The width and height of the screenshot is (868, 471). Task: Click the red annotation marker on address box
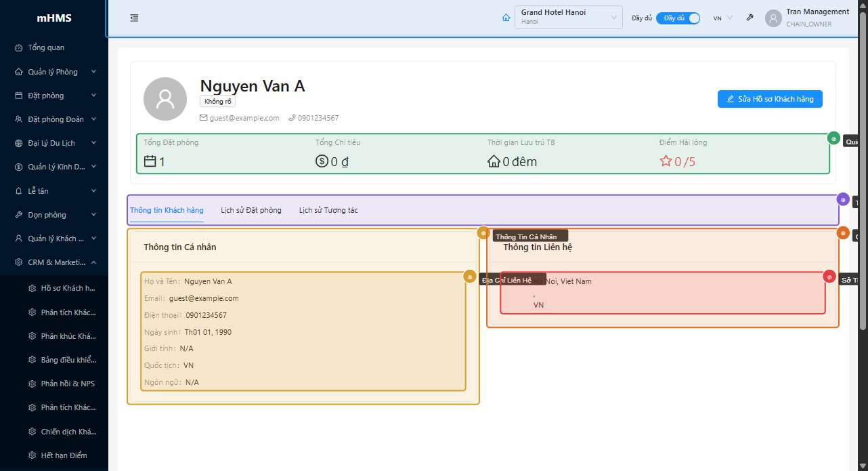coord(829,277)
